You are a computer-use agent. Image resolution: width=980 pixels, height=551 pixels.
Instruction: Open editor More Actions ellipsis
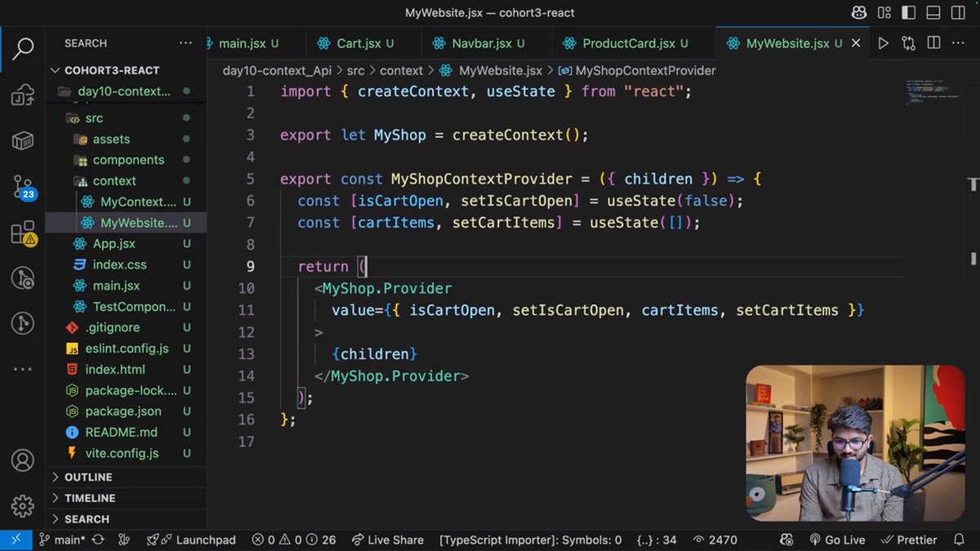959,43
